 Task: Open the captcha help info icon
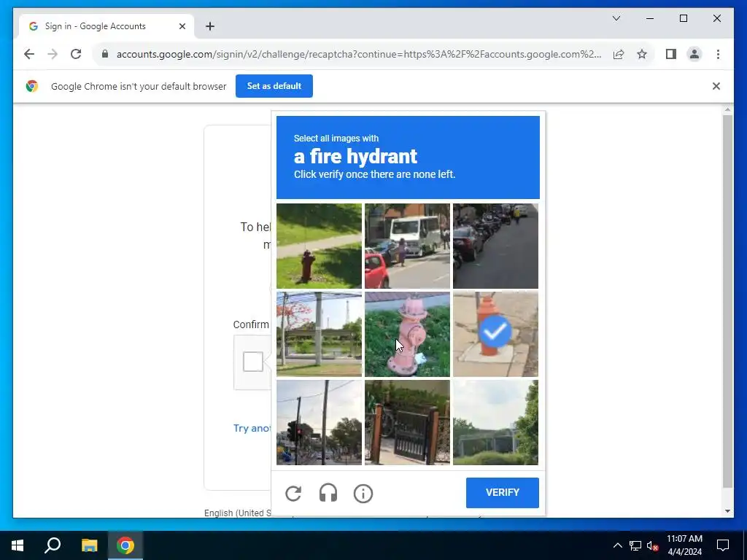(363, 494)
